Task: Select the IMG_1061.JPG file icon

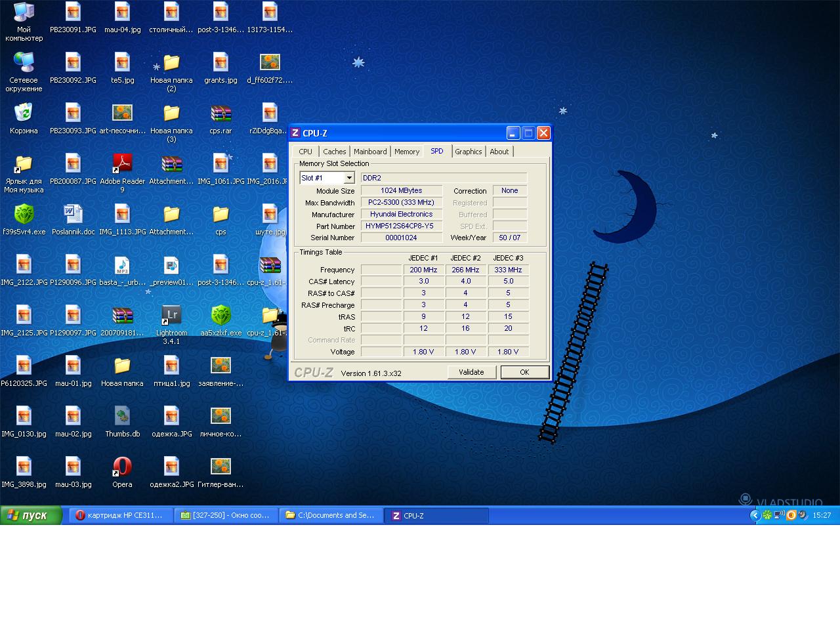Action: 220,163
